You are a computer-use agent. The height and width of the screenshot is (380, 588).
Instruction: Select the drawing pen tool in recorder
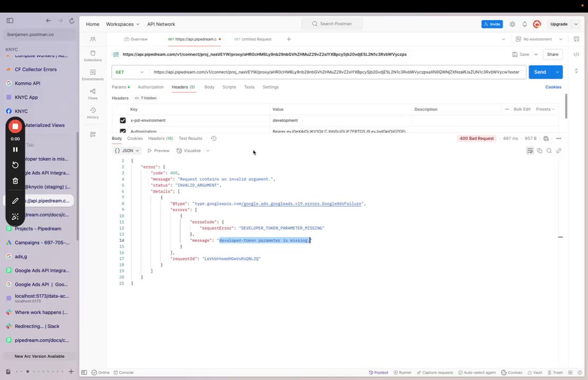15,201
